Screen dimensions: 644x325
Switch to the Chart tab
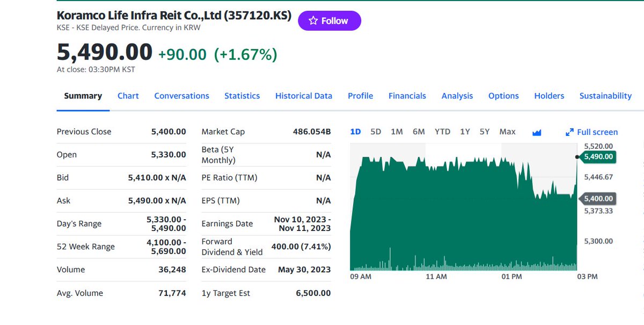click(x=128, y=96)
